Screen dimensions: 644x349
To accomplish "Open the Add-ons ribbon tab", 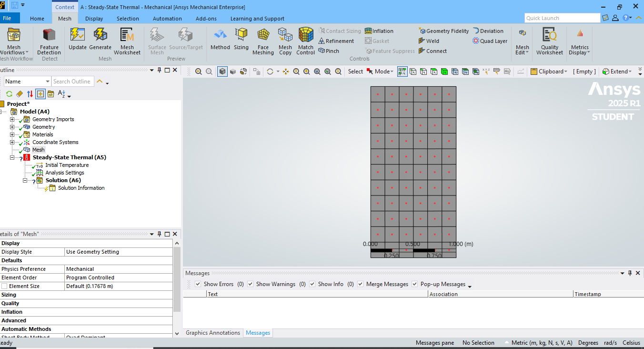I will point(206,19).
